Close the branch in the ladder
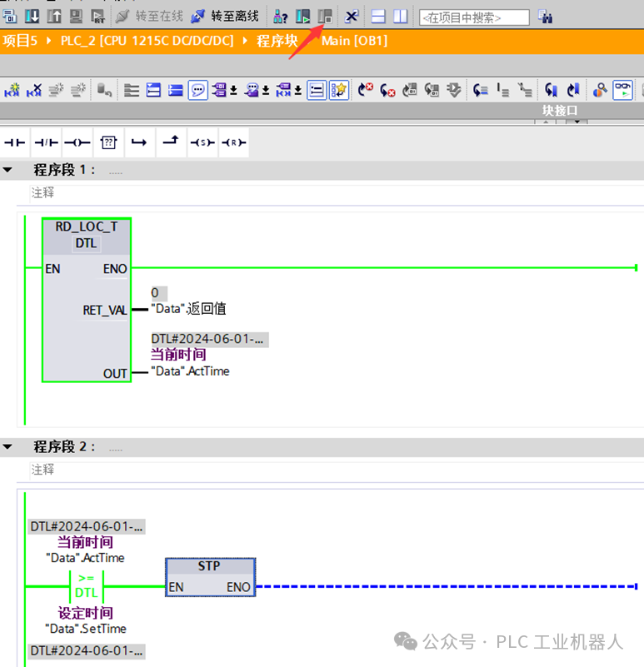 (171, 142)
